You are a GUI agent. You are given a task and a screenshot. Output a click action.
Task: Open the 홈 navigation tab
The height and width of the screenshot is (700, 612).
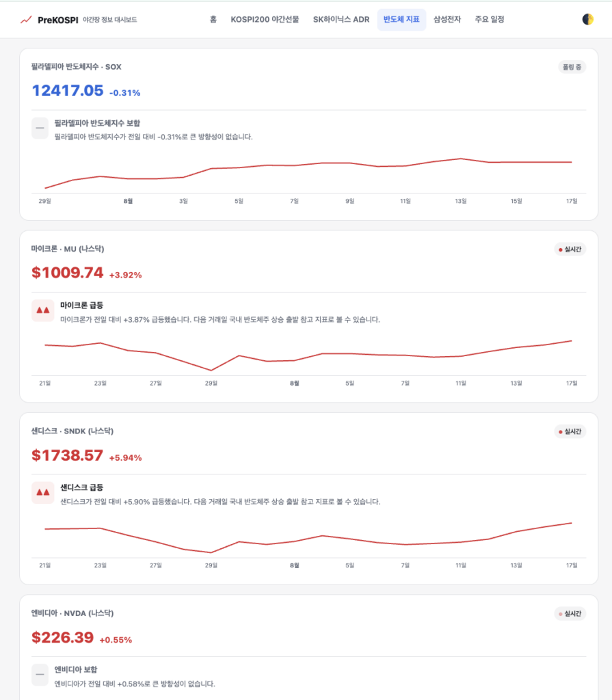tap(213, 20)
